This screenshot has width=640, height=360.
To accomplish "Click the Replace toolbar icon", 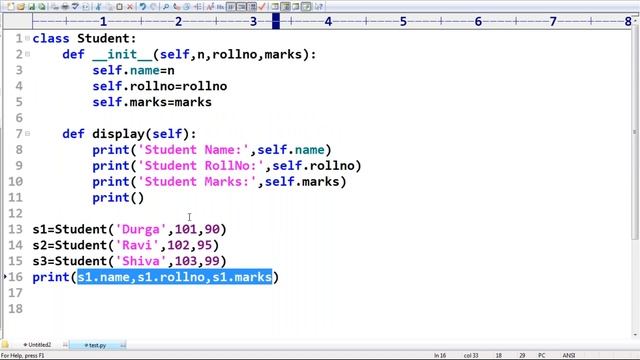I will pos(176,7).
